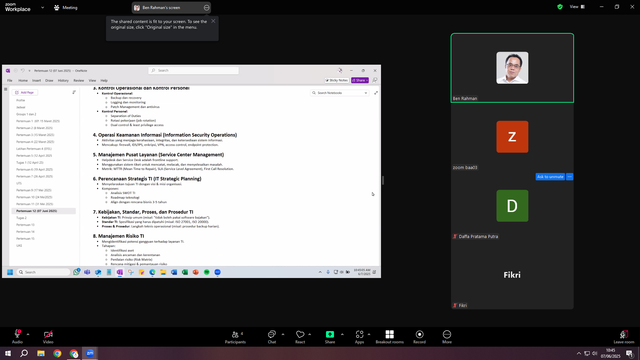The image size is (640, 360).
Task: Click Add Page in shared OneNote
Action: (x=25, y=93)
